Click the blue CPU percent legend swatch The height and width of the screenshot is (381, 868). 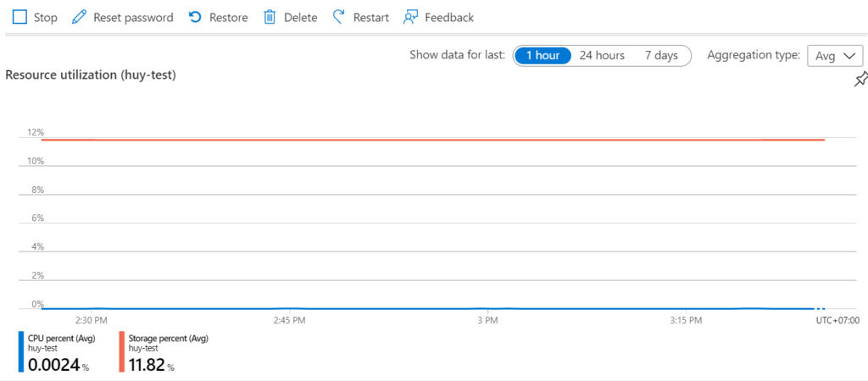pos(21,351)
